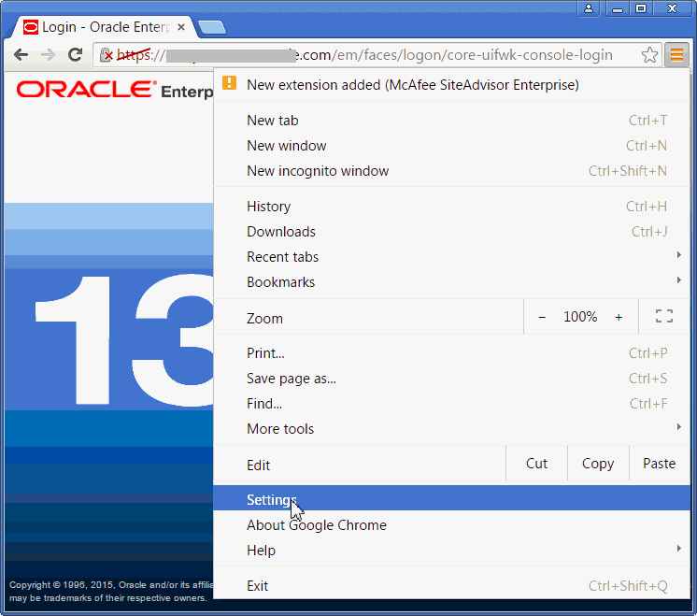Screen dimensions: 697x616
Task: Open a New incognito window
Action: pyautogui.click(x=451, y=171)
